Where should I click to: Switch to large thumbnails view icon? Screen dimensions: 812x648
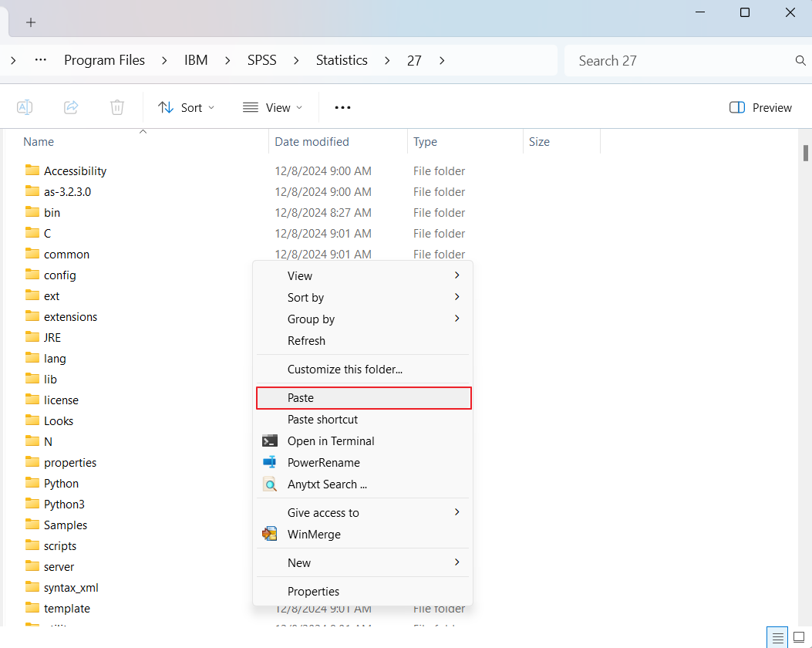799,637
